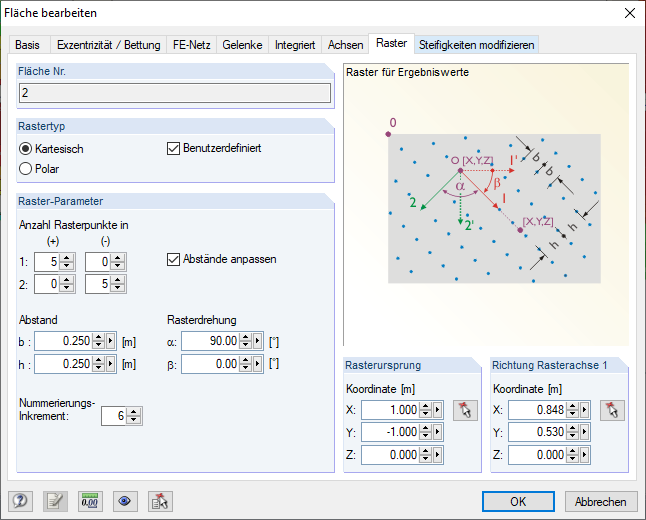This screenshot has width=646, height=520.
Task: Open arrow menu of Rasterursprung Z field
Action: coord(438,455)
